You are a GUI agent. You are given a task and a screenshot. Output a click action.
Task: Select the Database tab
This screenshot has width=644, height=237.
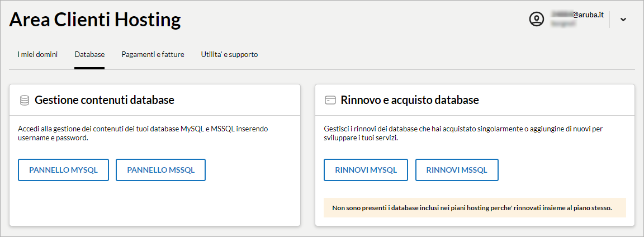pyautogui.click(x=89, y=54)
